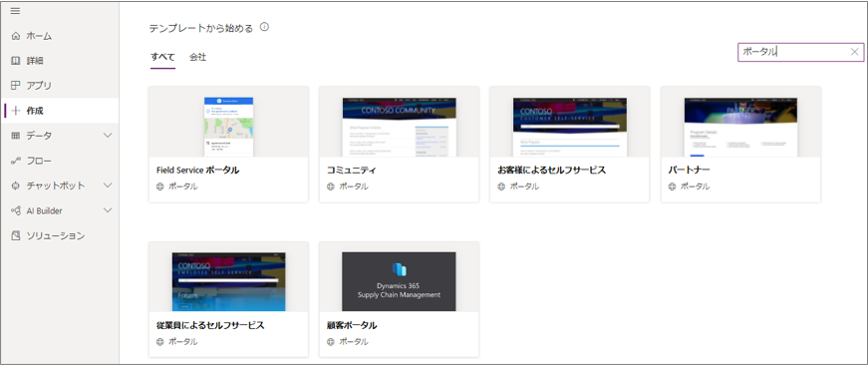The width and height of the screenshot is (868, 365).
Task: Click the ホーム home icon
Action: (x=16, y=36)
